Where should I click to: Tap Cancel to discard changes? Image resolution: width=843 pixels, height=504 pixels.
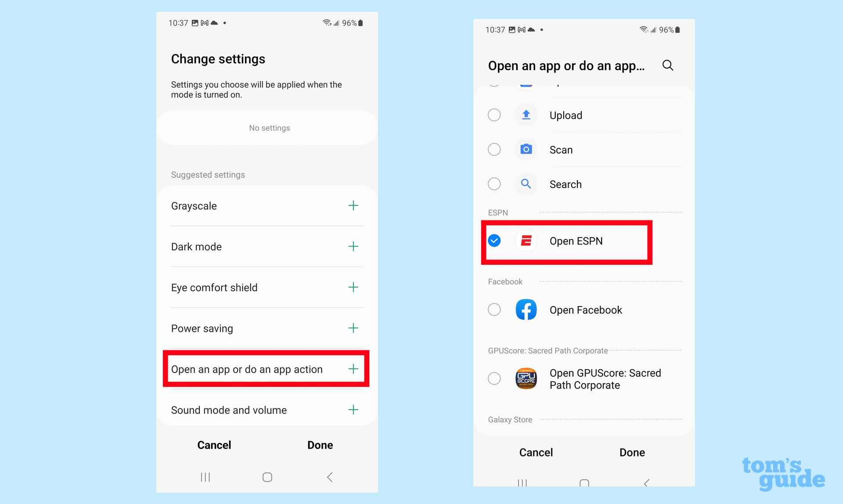[214, 444]
